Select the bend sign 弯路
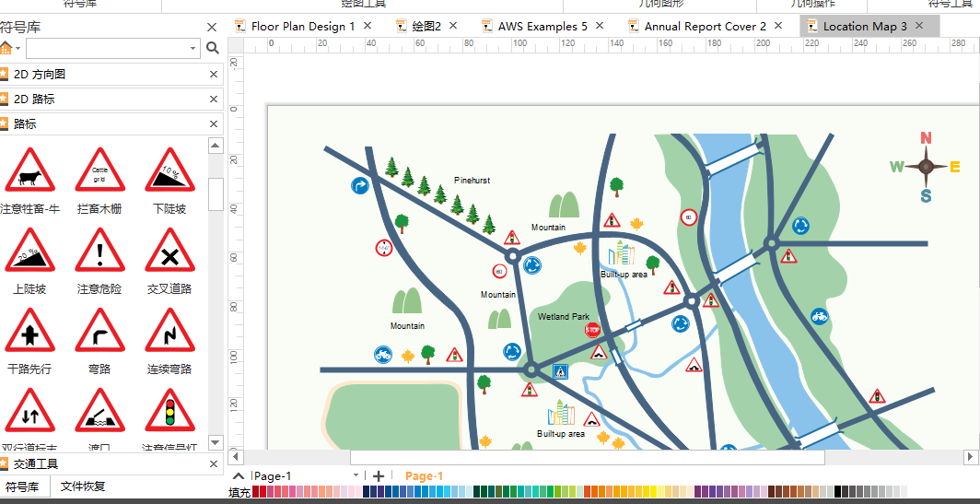Image resolution: width=980 pixels, height=504 pixels. [100, 330]
